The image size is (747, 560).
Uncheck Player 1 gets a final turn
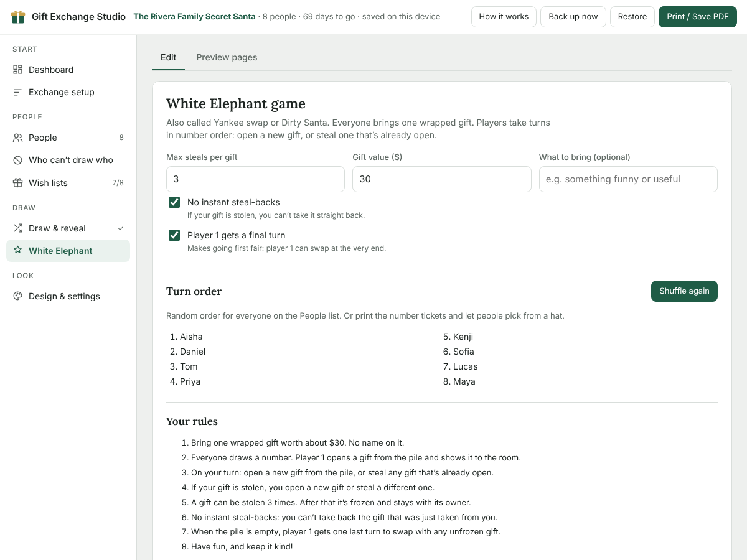click(x=174, y=235)
